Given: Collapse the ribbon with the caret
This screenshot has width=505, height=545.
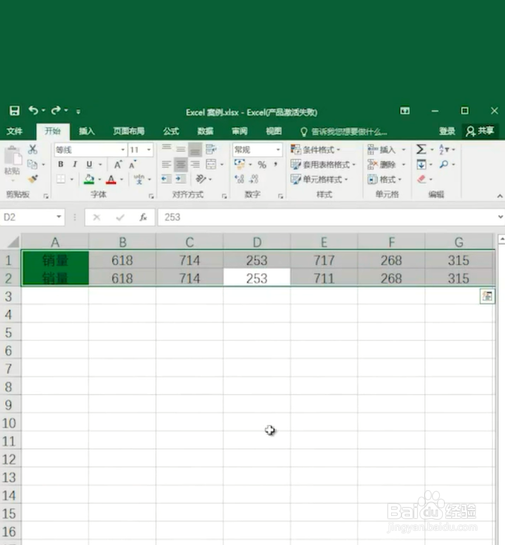Looking at the screenshot, I should tap(500, 196).
